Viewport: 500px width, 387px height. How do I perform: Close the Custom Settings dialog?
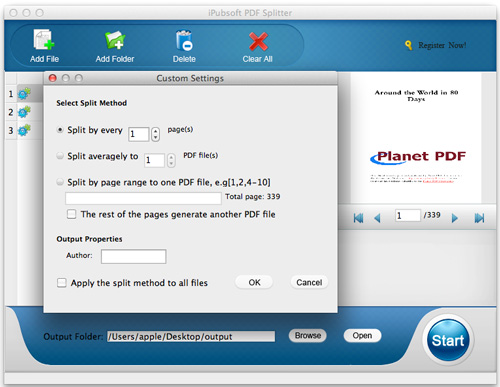53,78
